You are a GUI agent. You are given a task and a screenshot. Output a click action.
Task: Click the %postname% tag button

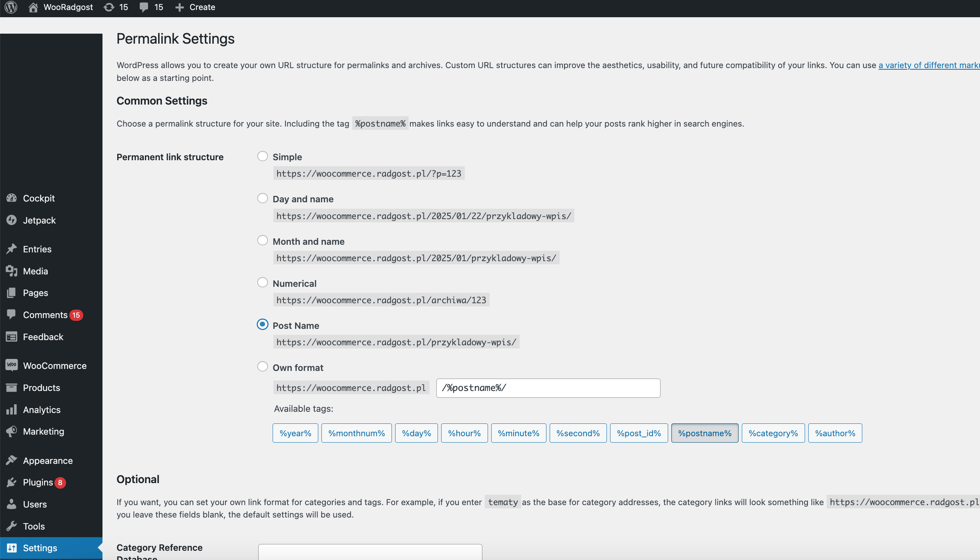click(705, 433)
